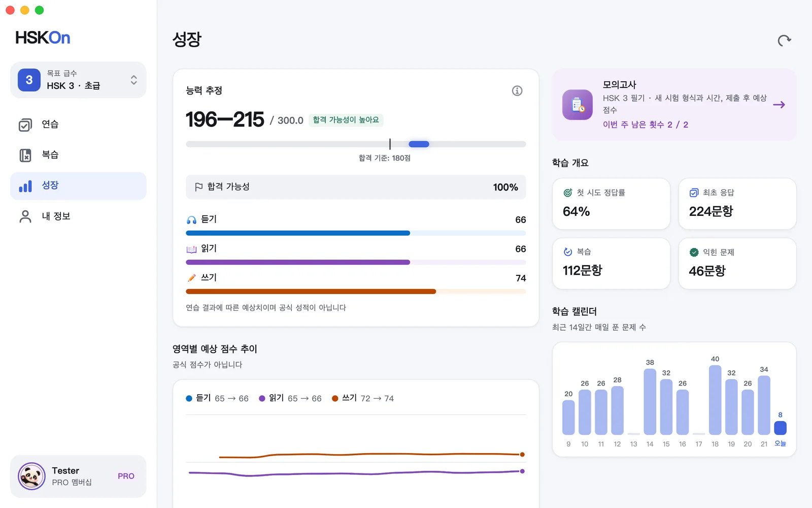812x508 pixels.
Task: Click the panda avatar thumbnail
Action: 31,477
